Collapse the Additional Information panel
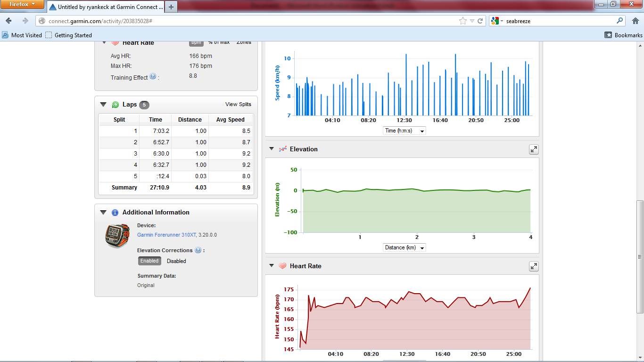The height and width of the screenshot is (362, 644). (x=103, y=213)
